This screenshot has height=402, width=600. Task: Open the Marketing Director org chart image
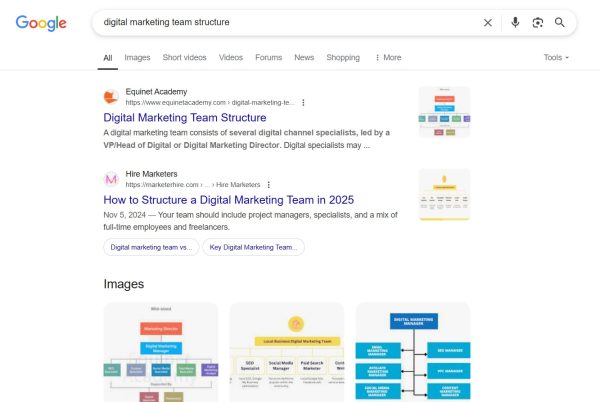pos(161,352)
